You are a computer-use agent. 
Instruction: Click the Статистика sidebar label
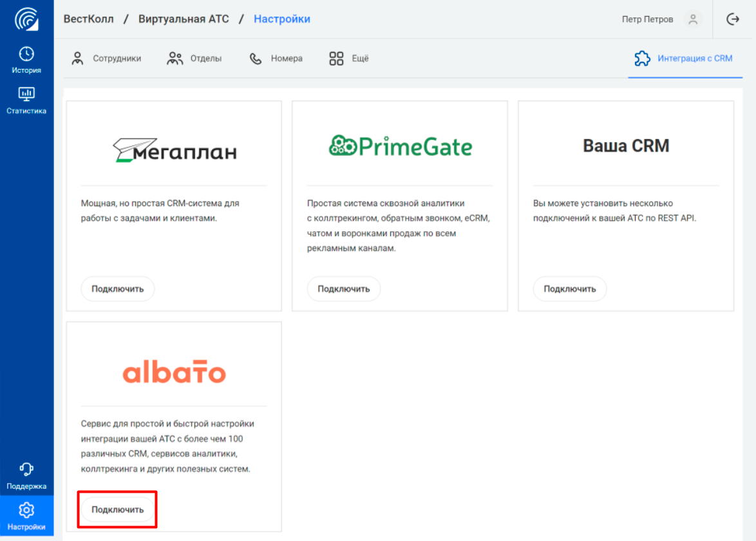click(x=26, y=111)
